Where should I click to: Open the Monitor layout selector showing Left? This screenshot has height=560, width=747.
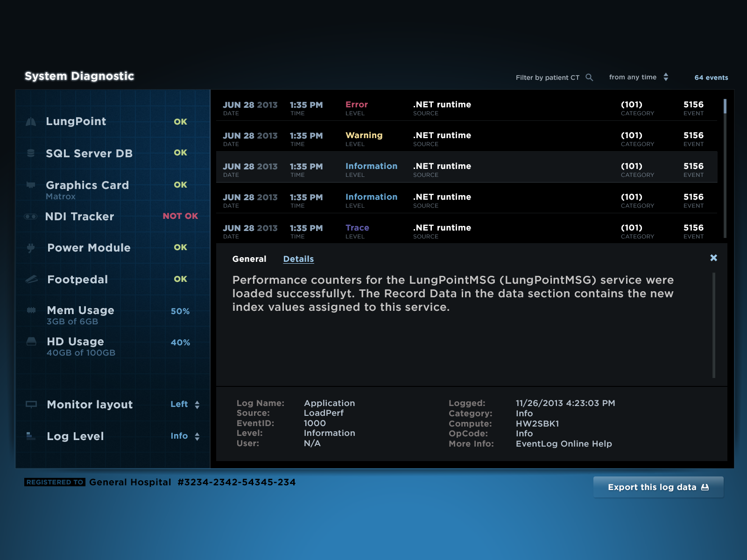tap(185, 405)
